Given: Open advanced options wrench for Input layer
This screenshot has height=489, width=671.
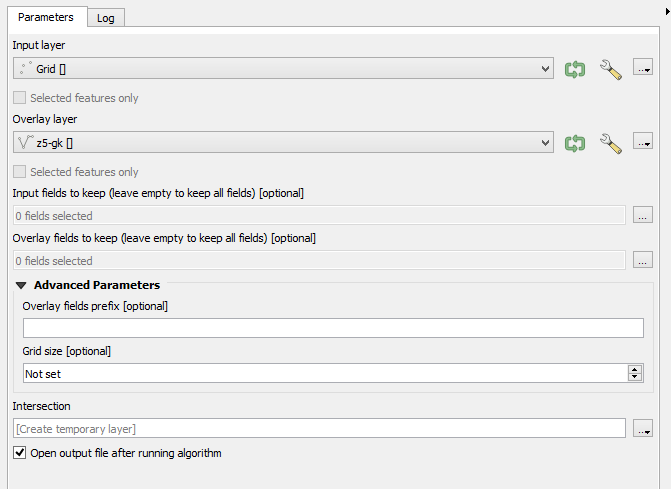Looking at the screenshot, I should click(610, 69).
